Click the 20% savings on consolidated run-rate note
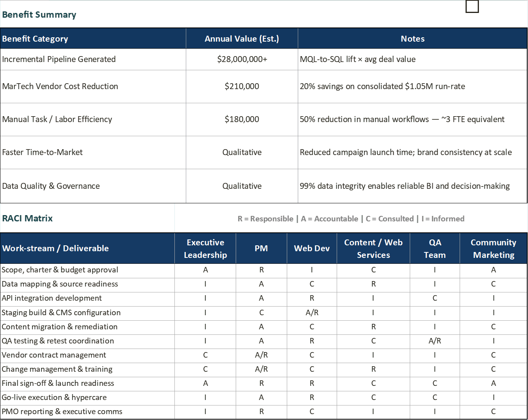Screen dimensions: 528x420 click(412, 86)
